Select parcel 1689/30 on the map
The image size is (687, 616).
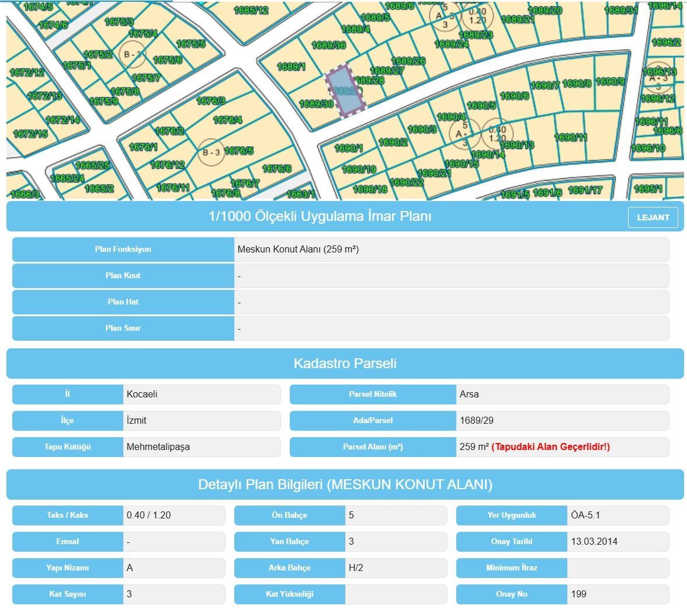(x=315, y=104)
